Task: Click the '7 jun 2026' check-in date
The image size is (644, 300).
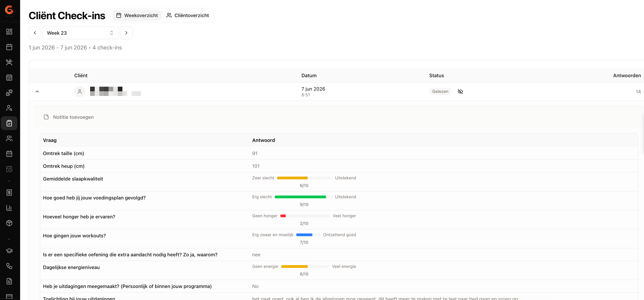Action: pos(313,89)
